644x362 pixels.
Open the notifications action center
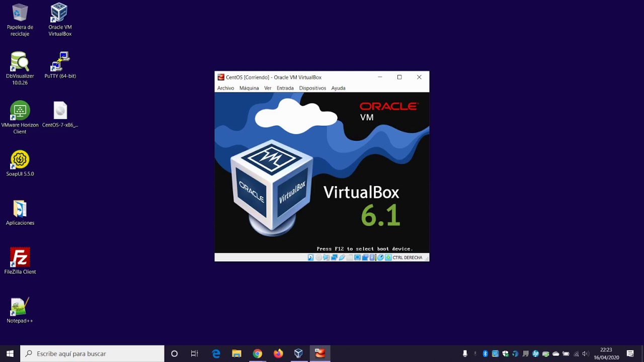point(630,353)
